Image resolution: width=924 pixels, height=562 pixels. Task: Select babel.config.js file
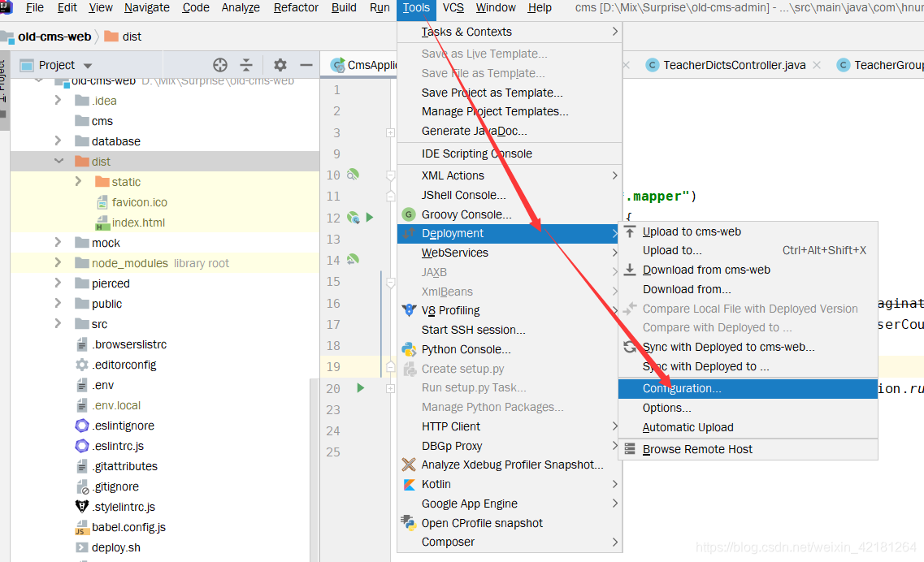128,527
